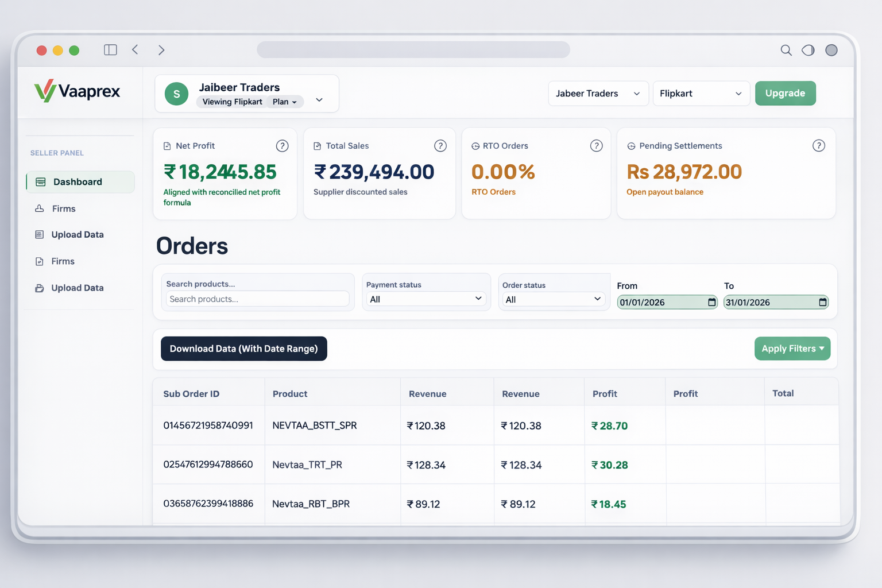Click the browser search magnifier icon
Screen dimensions: 882x588
pyautogui.click(x=786, y=51)
